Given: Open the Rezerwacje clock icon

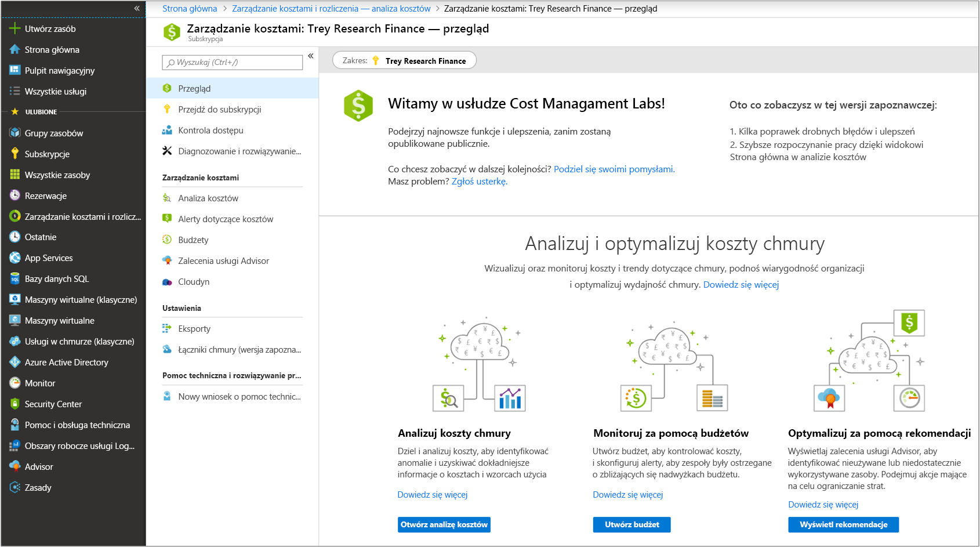Looking at the screenshot, I should 15,195.
